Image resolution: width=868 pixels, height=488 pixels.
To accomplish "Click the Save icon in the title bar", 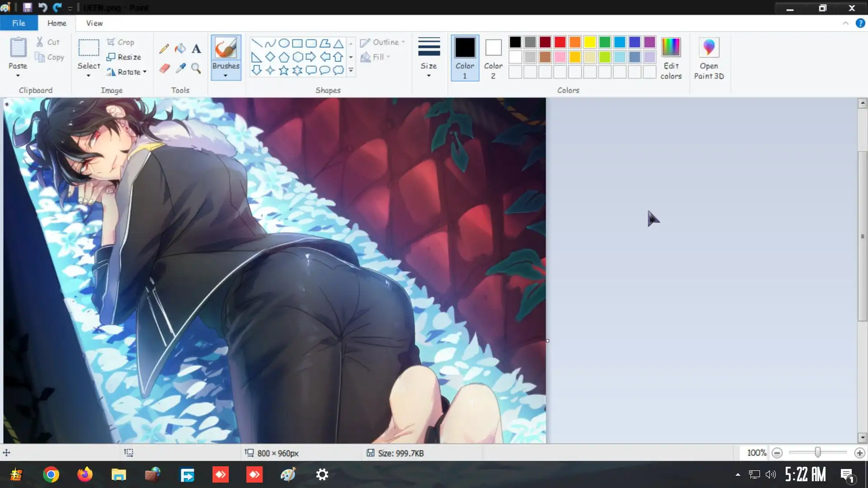I will pos(27,7).
